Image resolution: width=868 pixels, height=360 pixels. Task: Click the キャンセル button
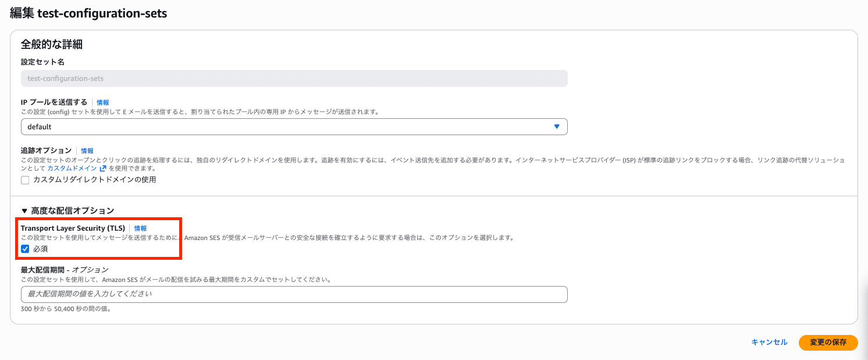[x=769, y=343]
